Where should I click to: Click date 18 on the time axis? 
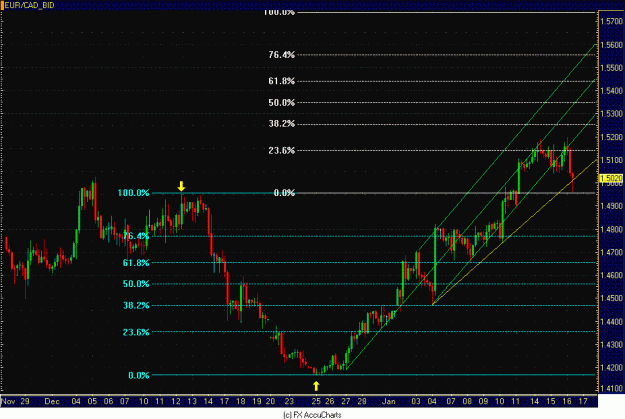pos(240,401)
